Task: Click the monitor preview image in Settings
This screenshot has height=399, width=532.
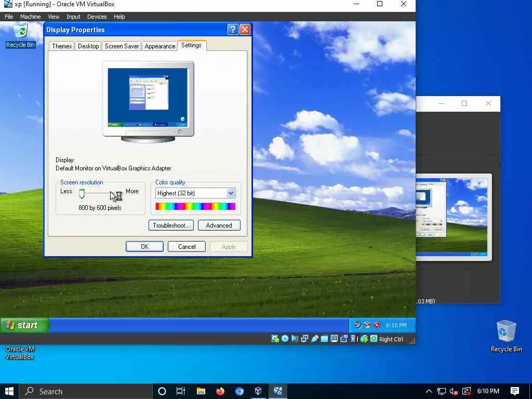Action: pos(148,101)
